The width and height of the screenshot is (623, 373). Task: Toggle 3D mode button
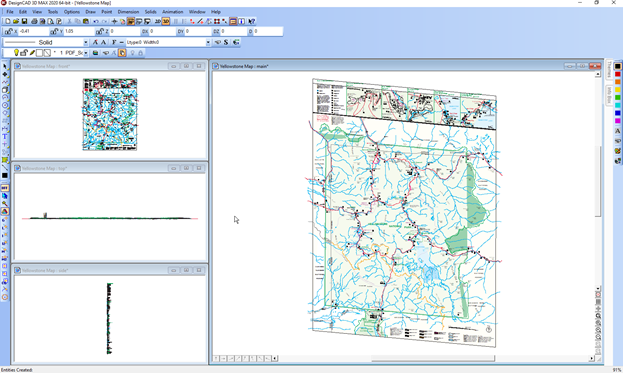(x=166, y=21)
